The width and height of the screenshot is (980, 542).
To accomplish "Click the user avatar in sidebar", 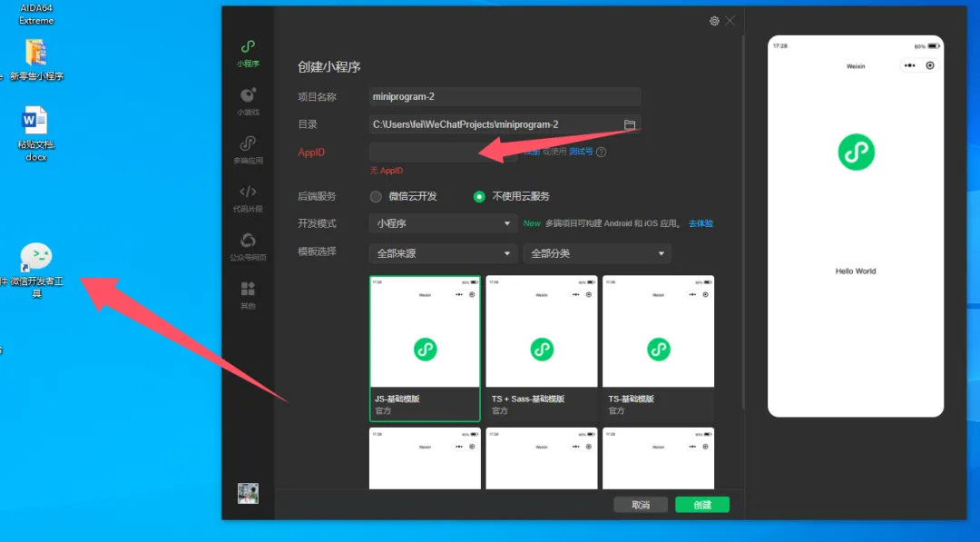I will click(x=248, y=493).
